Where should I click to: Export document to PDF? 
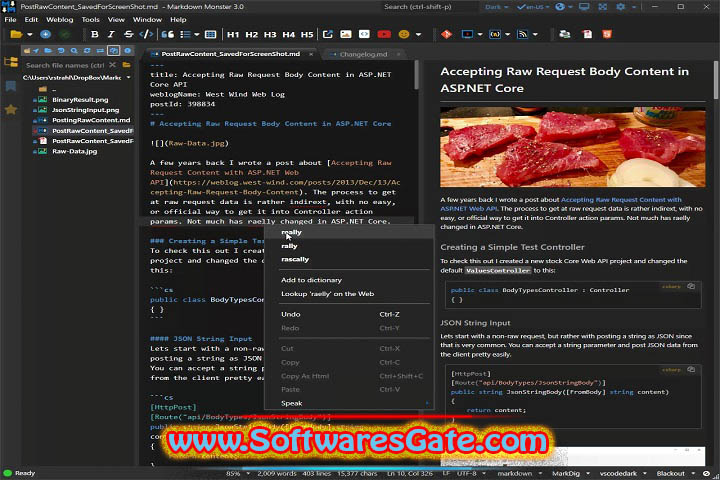587,34
